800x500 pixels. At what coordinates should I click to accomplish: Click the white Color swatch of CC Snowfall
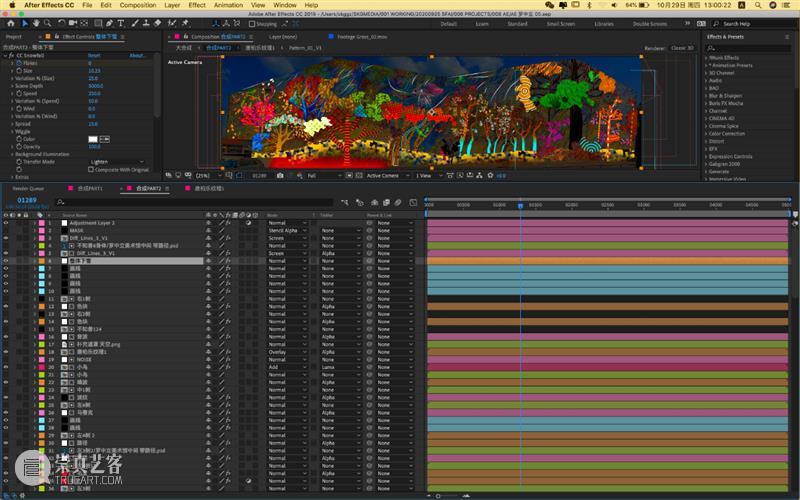tap(93, 139)
